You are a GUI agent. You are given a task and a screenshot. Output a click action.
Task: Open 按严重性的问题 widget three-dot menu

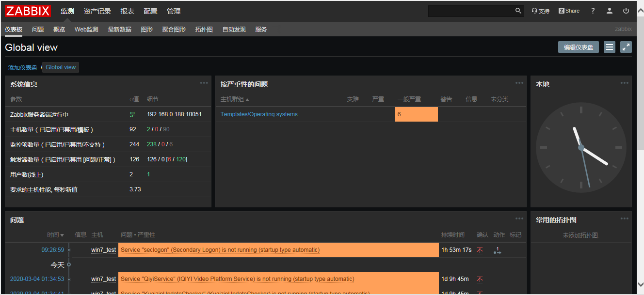[x=519, y=83]
